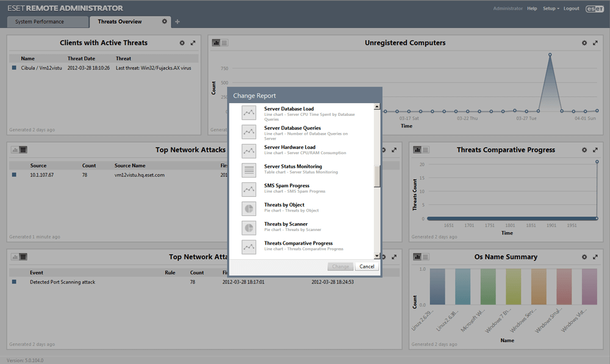
Task: Maximize the Top Network Attacks event panel
Action: coord(394,257)
